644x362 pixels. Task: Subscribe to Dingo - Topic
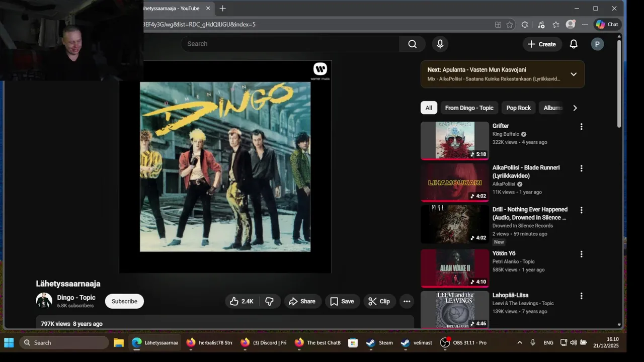124,301
